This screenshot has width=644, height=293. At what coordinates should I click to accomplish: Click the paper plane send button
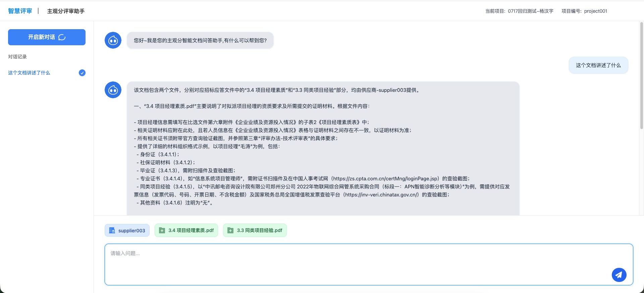[x=619, y=275]
